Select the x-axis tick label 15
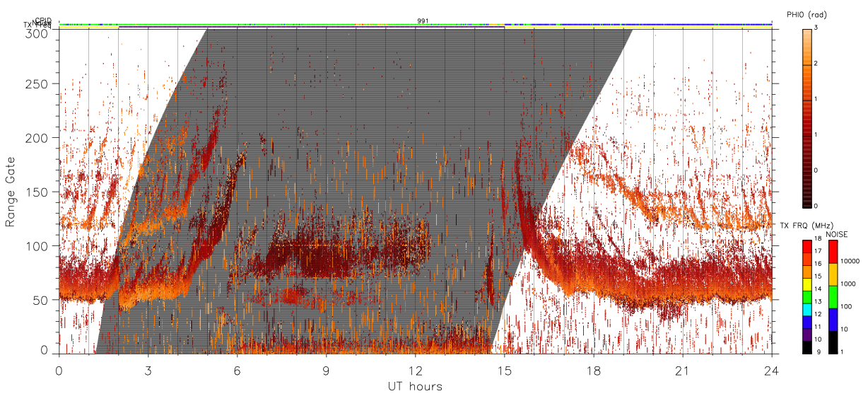The width and height of the screenshot is (868, 401). point(505,371)
